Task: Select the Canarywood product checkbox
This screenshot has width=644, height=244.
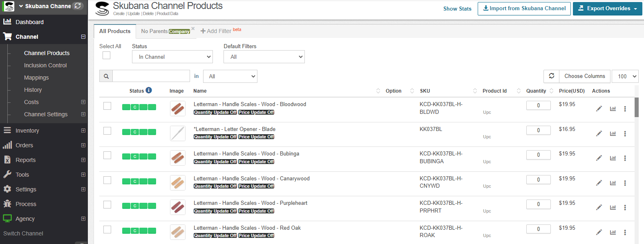Action: [107, 180]
